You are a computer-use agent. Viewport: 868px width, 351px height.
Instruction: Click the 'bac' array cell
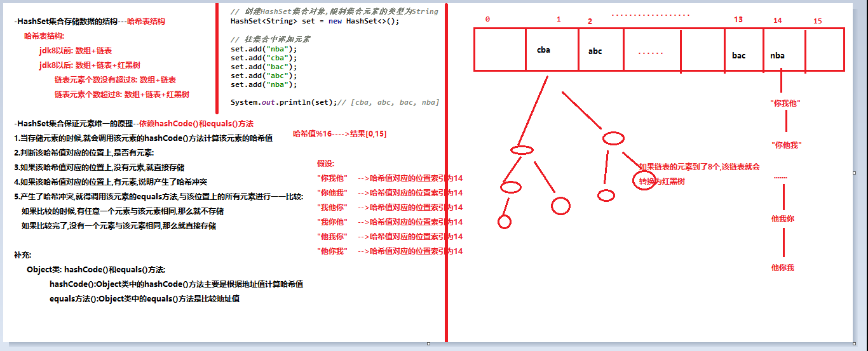[743, 50]
